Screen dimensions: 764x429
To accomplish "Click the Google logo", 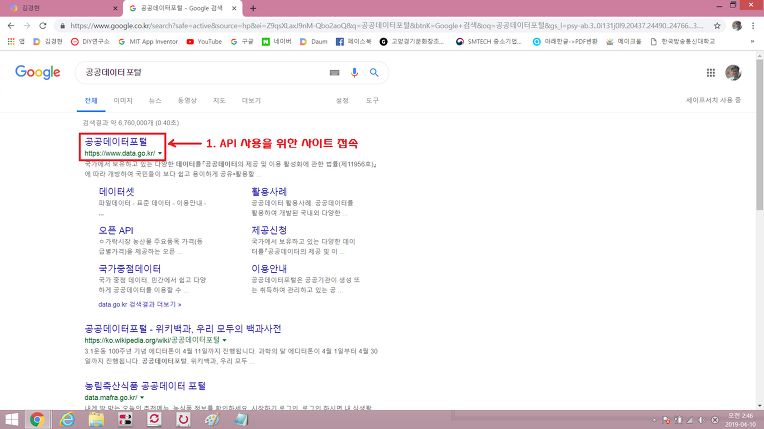I will (x=38, y=72).
